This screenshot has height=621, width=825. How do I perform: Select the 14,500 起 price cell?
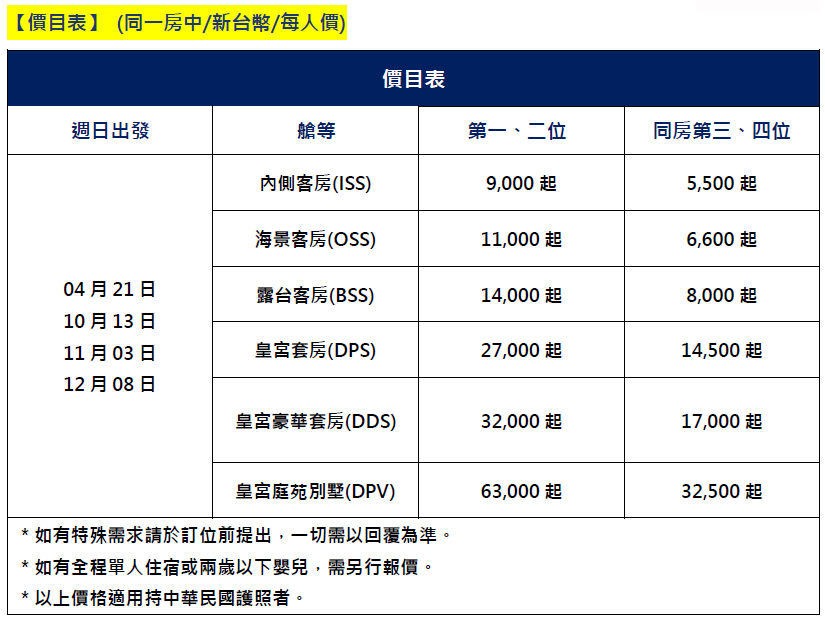721,350
